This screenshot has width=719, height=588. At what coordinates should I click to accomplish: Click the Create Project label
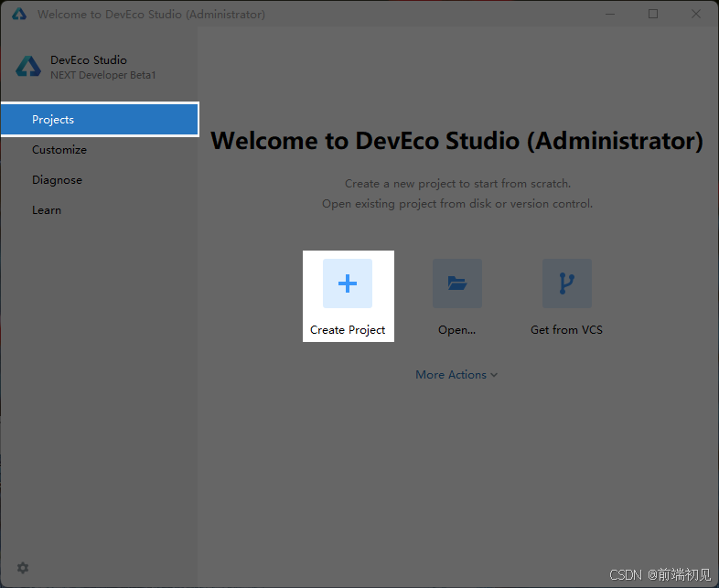[348, 330]
